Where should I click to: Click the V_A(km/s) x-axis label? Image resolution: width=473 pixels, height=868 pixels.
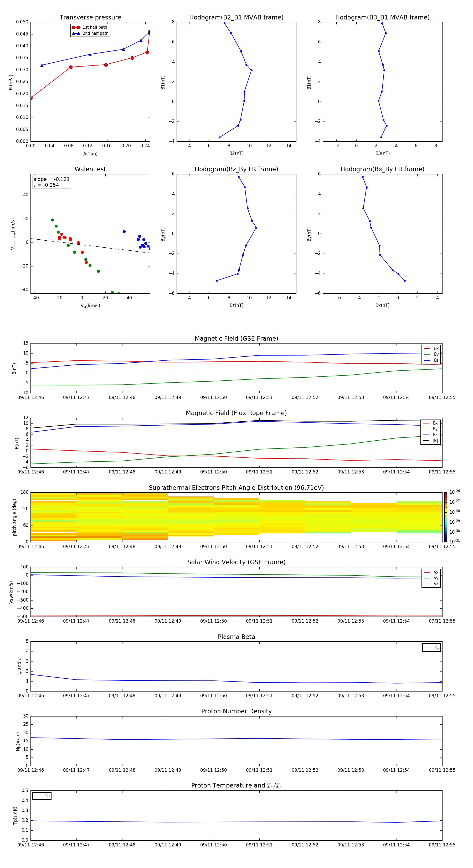click(x=90, y=306)
